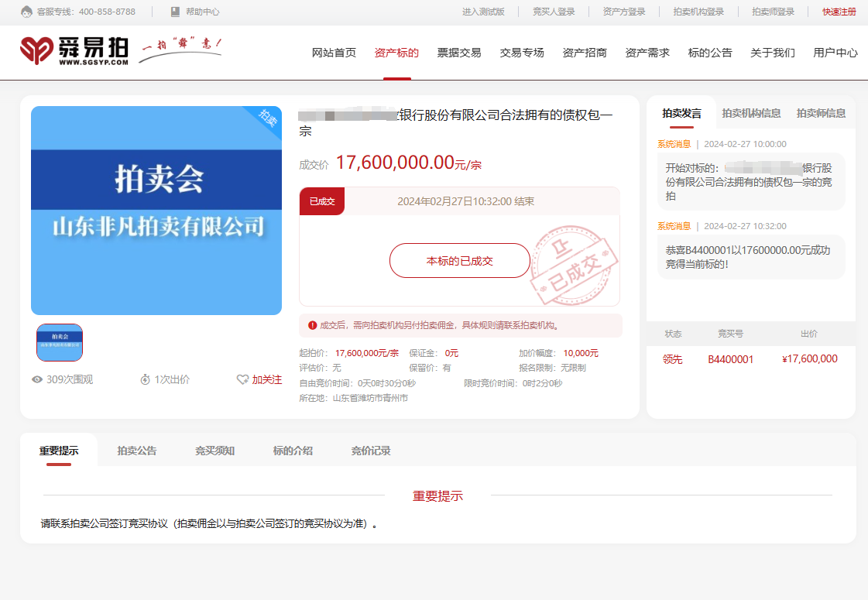Viewport: 868px width, 600px height.
Task: Click the eye icon beside 309次围观
Action: click(37, 379)
